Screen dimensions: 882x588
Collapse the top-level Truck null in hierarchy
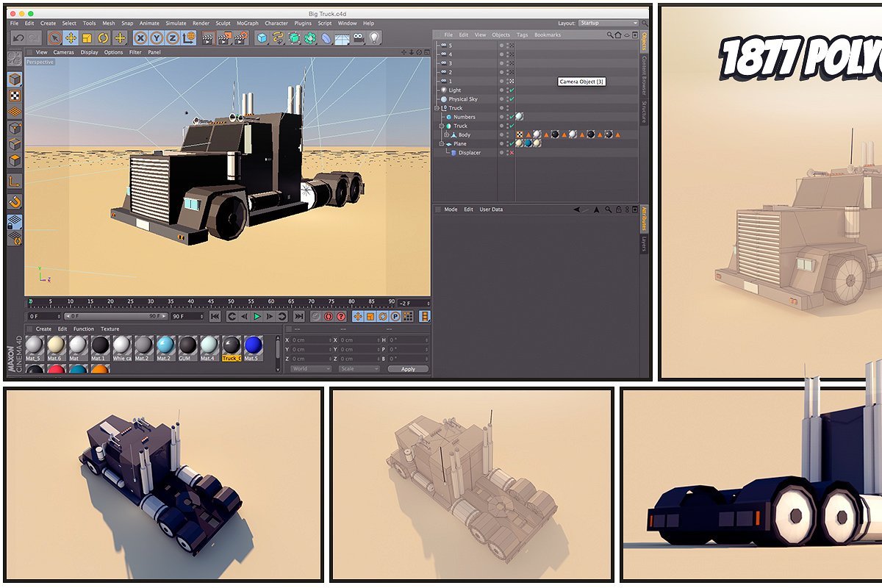click(x=437, y=108)
